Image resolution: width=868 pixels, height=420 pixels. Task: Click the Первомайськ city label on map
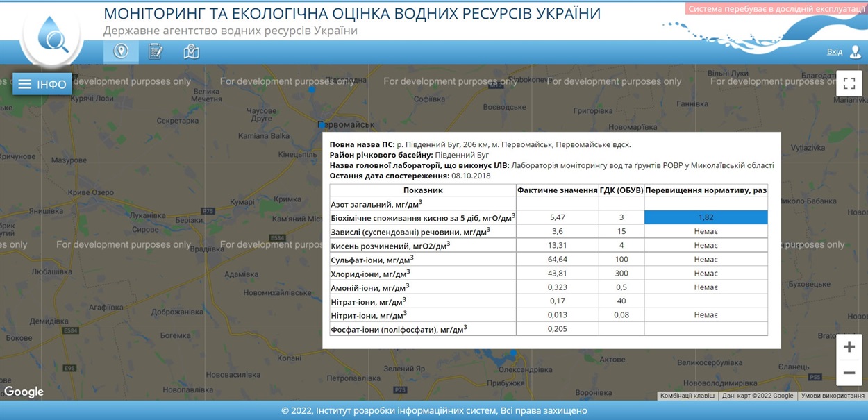point(346,124)
